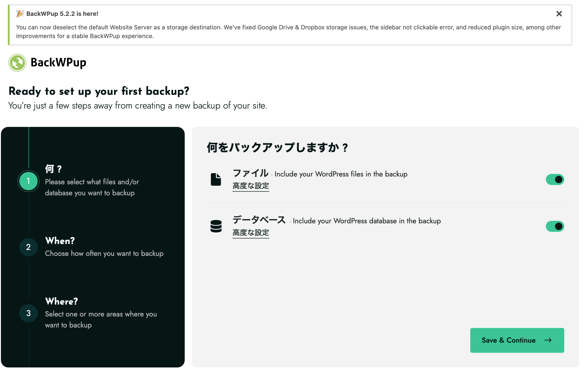
Task: Click the BackWPup green logo icon
Action: click(17, 62)
